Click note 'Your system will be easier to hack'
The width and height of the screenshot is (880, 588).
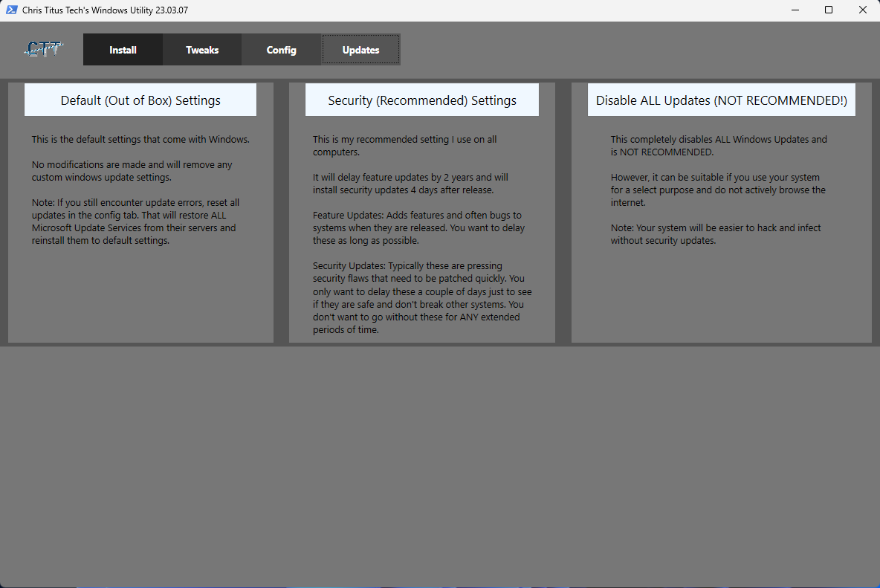coord(716,234)
